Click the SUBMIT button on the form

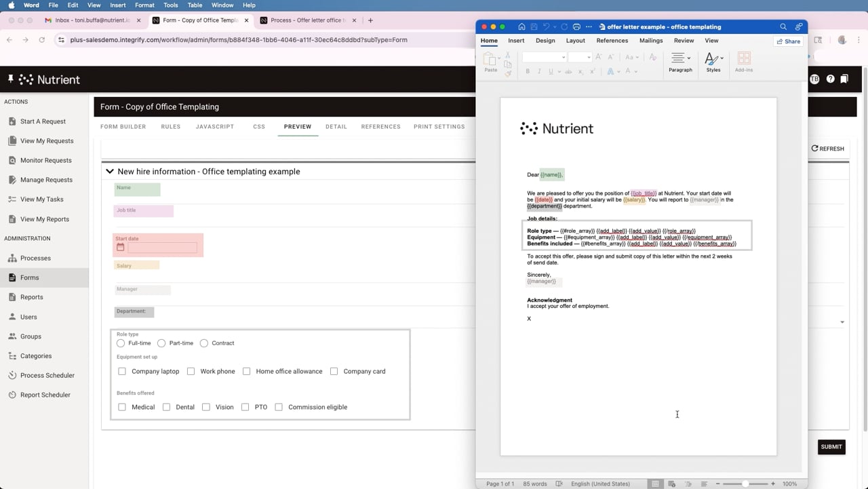[x=831, y=447]
